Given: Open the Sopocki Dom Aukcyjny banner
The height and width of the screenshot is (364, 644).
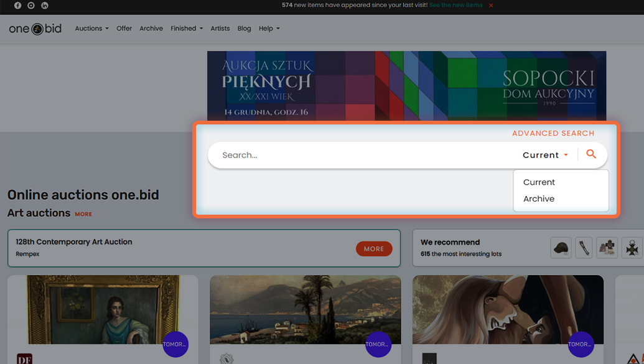Looking at the screenshot, I should [406, 86].
